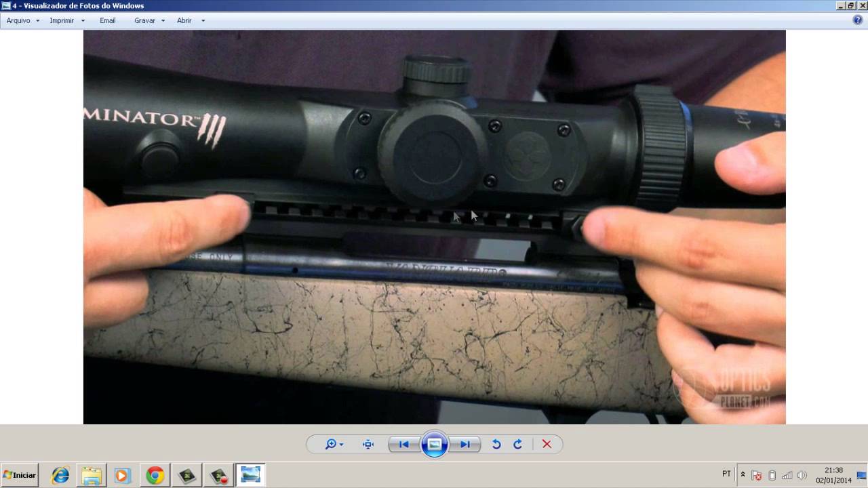Click the window title bar icon
The height and width of the screenshot is (488, 868).
tap(6, 5)
